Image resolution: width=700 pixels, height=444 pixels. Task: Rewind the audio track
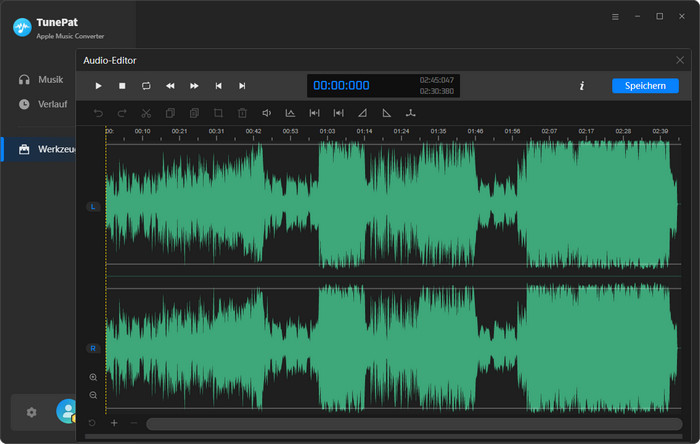[170, 86]
